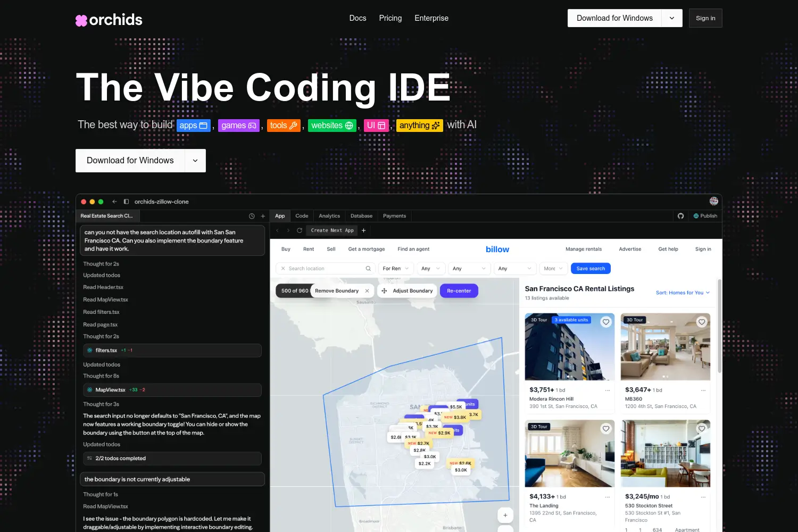Open Sort: Homes for You dropdown
This screenshot has width=798, height=532.
[x=683, y=293]
